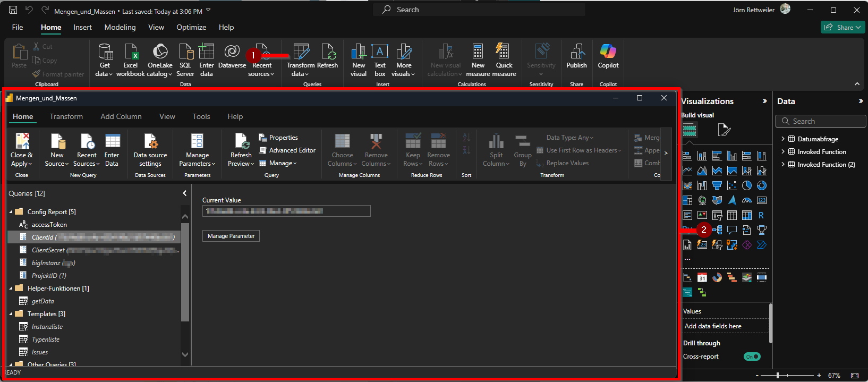Turn off the Cross-report toggle
Screen dimensions: 868x382
(752, 356)
